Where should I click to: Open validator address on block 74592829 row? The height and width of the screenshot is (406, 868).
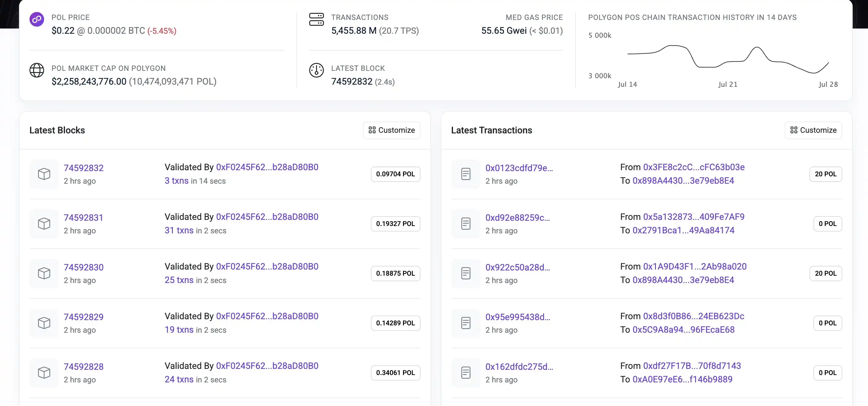(x=267, y=316)
